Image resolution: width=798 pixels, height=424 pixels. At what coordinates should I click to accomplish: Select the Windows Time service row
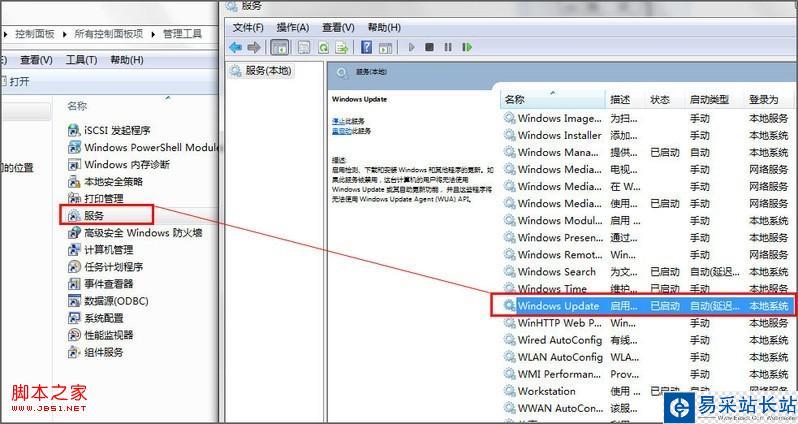click(x=647, y=289)
